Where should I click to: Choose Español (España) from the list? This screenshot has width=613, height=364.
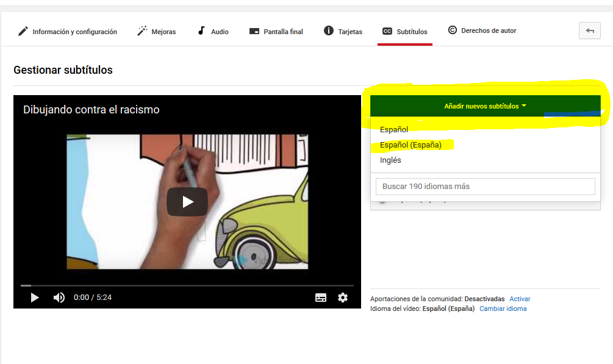pos(410,145)
